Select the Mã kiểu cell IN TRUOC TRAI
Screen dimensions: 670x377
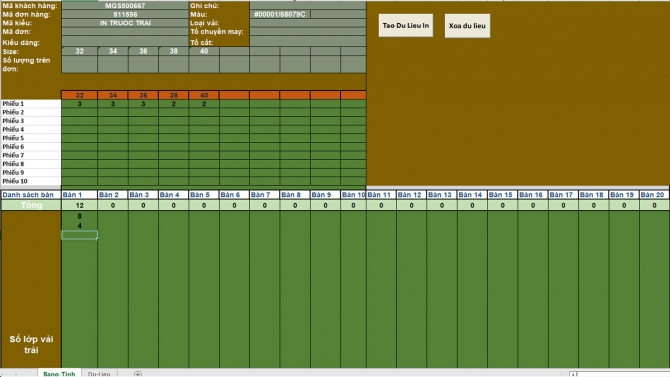coord(125,23)
